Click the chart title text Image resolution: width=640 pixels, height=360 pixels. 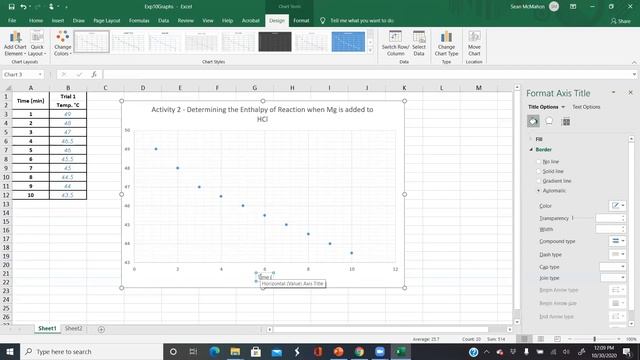pyautogui.click(x=262, y=114)
